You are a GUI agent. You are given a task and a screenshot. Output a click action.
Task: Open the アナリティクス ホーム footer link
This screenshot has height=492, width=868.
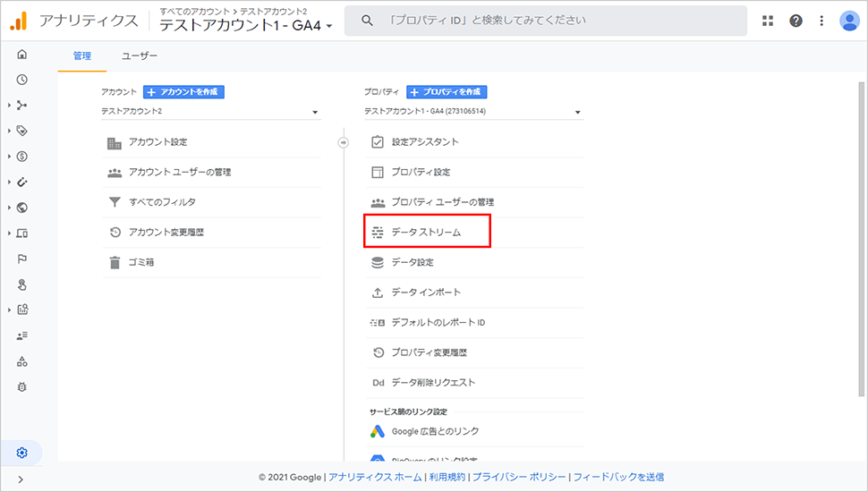375,477
